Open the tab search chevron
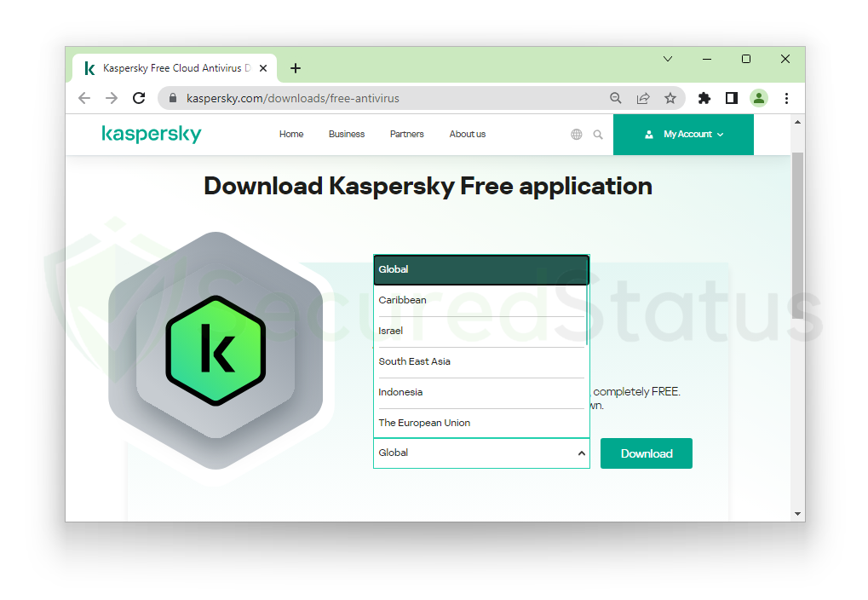868x600 pixels. tap(668, 59)
